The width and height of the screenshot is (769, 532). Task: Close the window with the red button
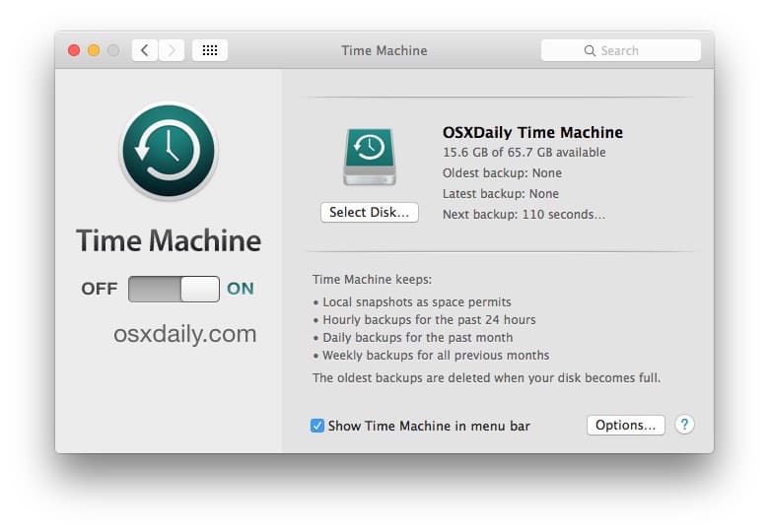click(74, 50)
